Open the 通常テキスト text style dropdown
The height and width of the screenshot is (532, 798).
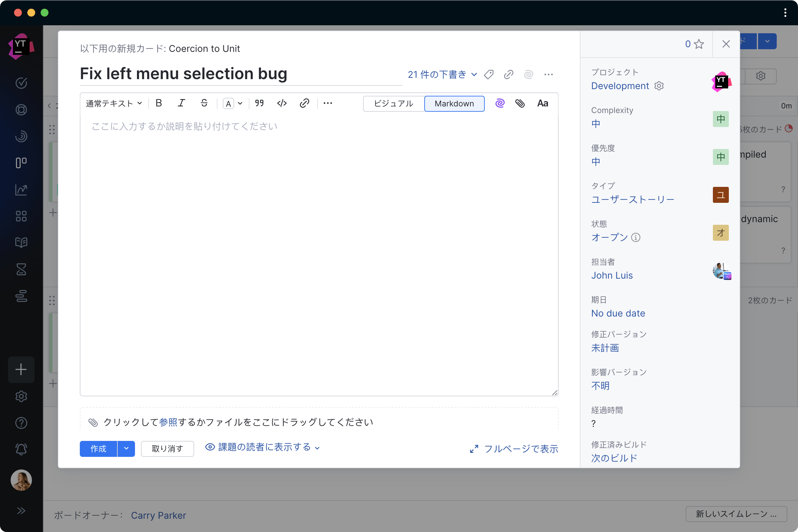(114, 103)
